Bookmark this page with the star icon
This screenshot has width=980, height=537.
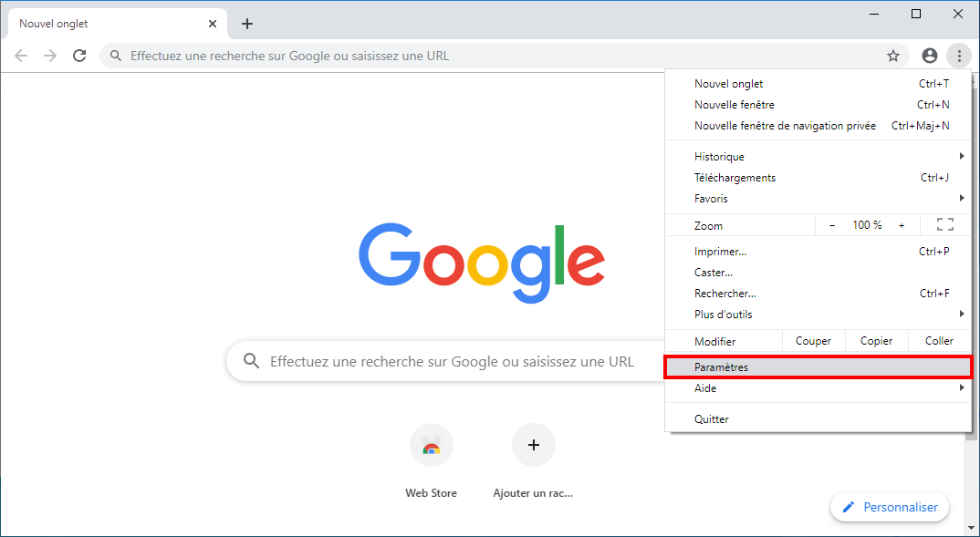[893, 57]
